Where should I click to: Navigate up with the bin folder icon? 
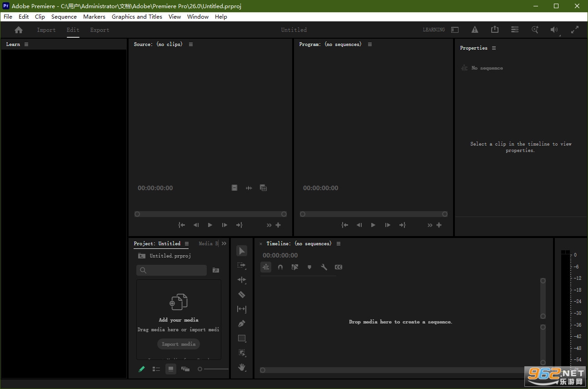click(142, 256)
